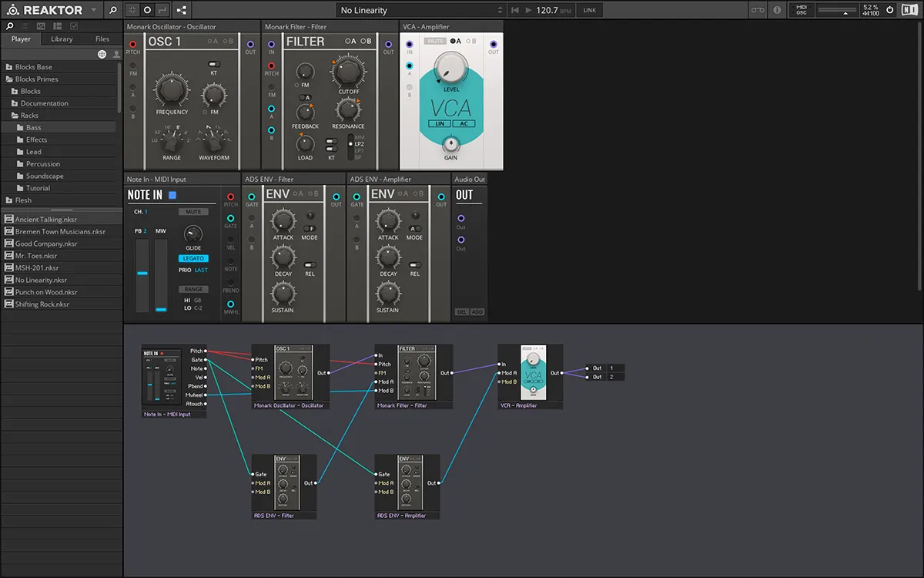Click the LIN button on the VCA
The width and height of the screenshot is (924, 578).
click(441, 123)
